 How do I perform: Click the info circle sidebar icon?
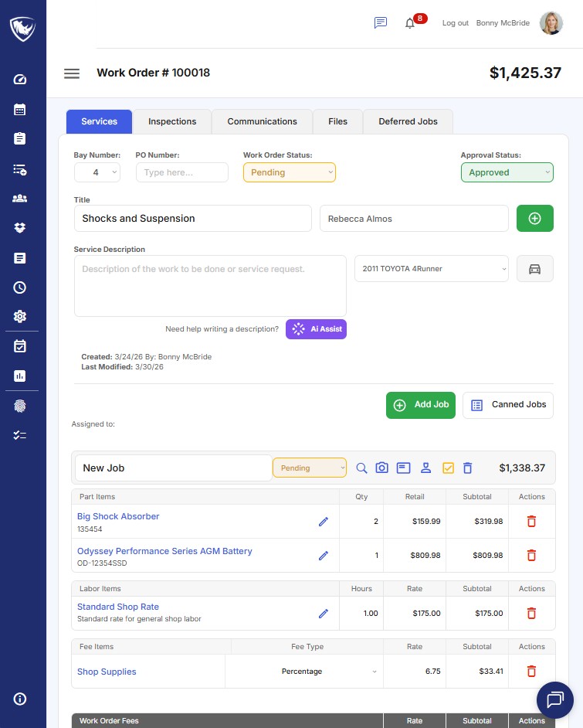pos(19,699)
